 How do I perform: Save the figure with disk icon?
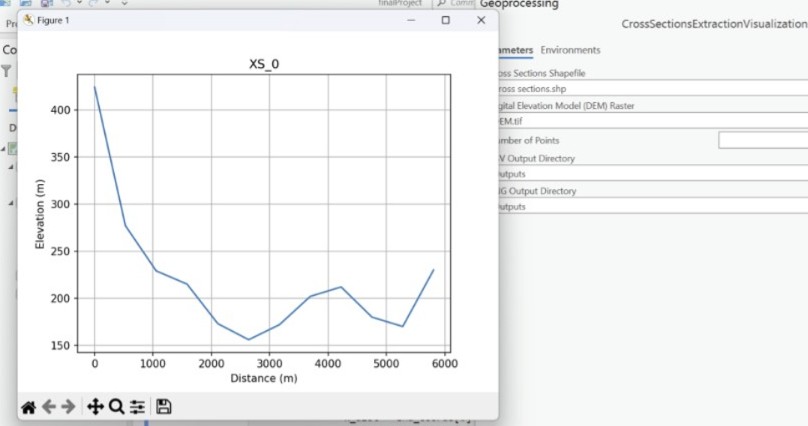click(x=164, y=406)
